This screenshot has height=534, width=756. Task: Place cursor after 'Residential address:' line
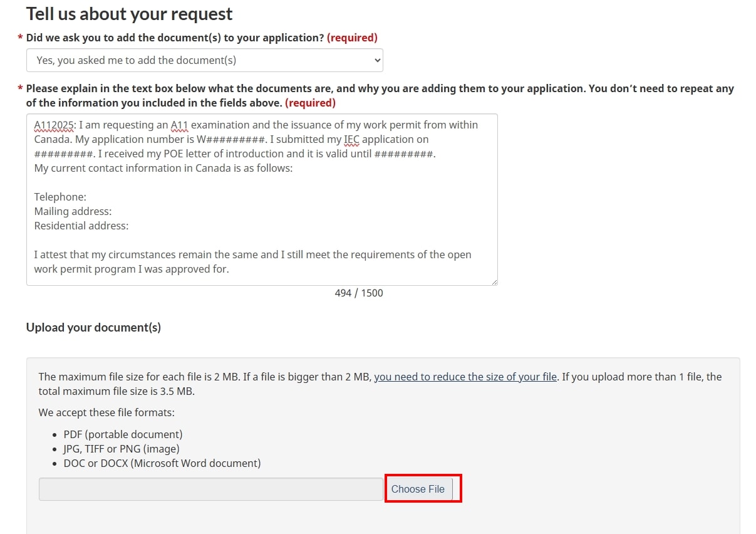coord(130,226)
